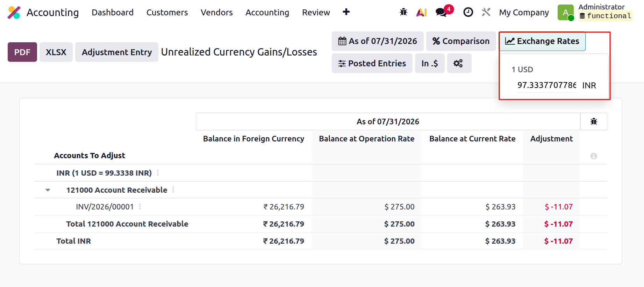Click the functional database label
This screenshot has height=287, width=644.
pyautogui.click(x=606, y=16)
